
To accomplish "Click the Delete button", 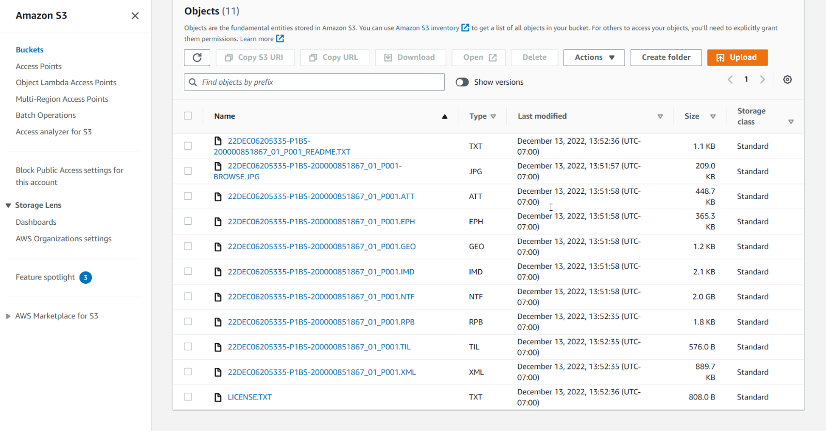I will click(534, 57).
